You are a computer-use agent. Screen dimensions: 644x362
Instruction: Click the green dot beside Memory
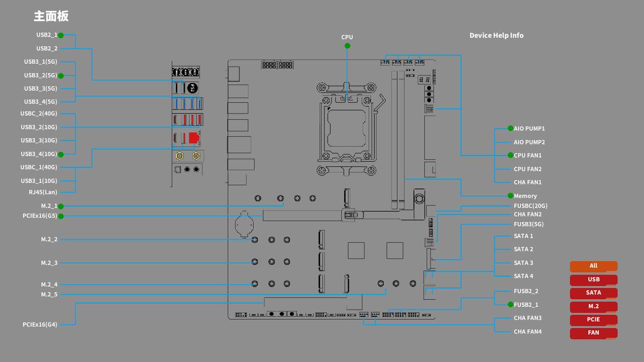pos(510,196)
